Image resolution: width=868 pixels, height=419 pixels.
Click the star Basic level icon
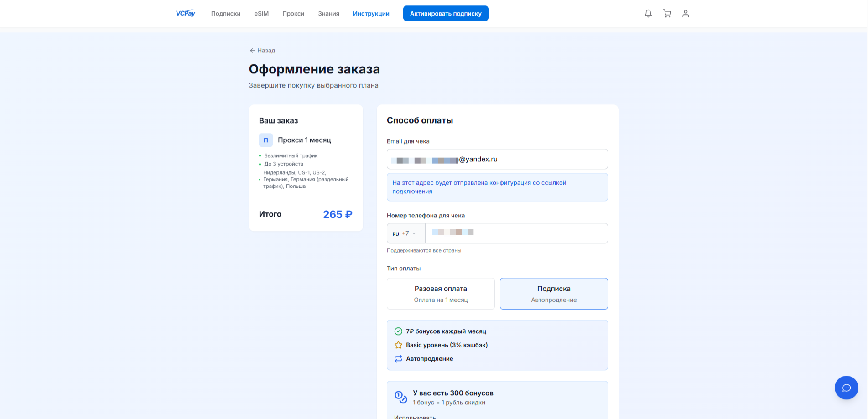click(x=398, y=345)
